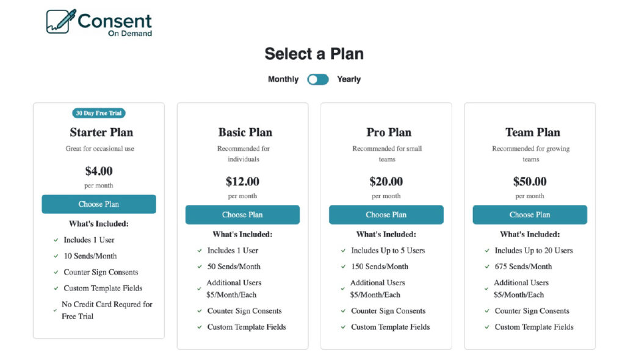Click the Basic Plan $12.00 price

[x=242, y=182]
